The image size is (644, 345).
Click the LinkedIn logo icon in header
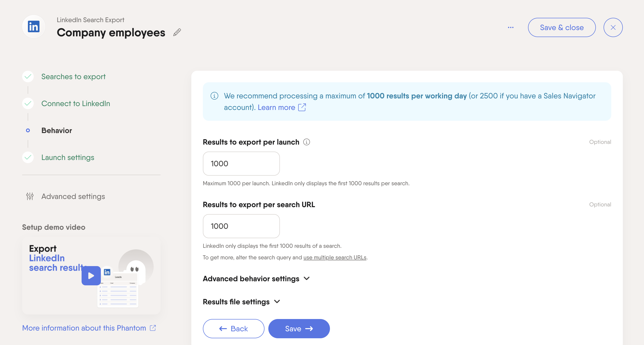[33, 26]
